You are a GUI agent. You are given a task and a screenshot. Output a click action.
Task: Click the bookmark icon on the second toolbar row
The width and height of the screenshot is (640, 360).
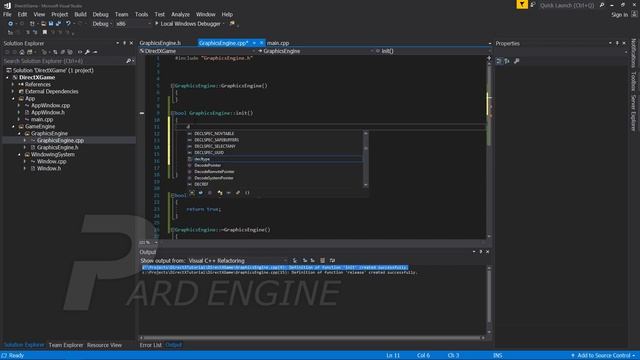45,32
